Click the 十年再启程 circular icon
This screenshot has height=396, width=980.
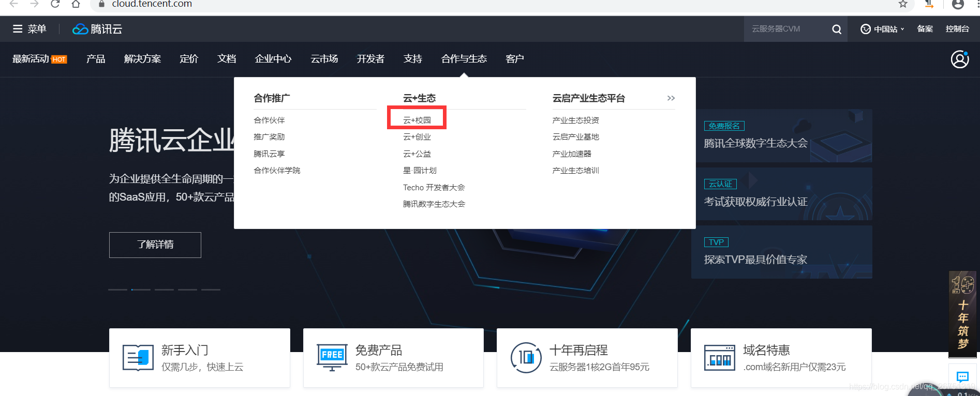(x=526, y=358)
